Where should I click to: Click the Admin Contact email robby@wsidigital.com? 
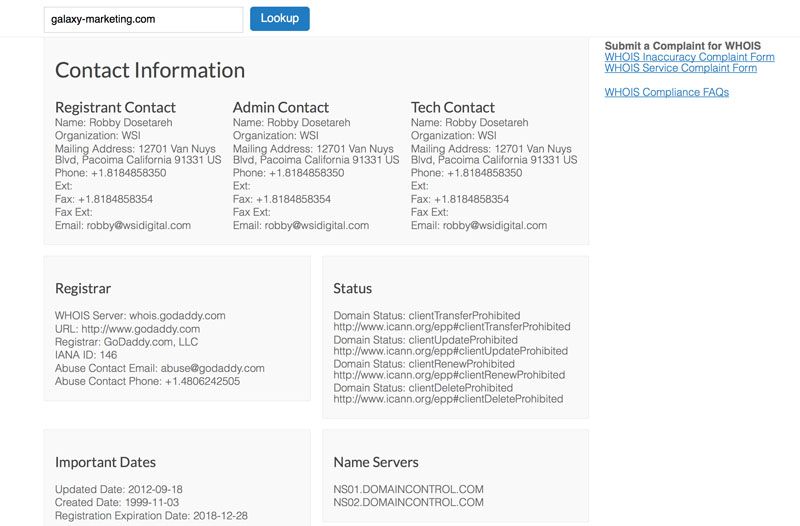click(316, 226)
